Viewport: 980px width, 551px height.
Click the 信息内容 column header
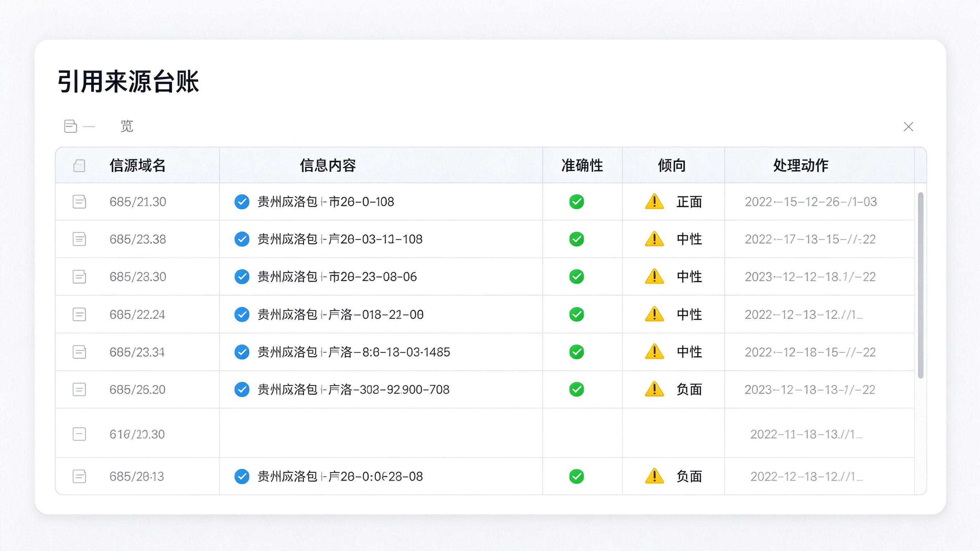coord(328,165)
